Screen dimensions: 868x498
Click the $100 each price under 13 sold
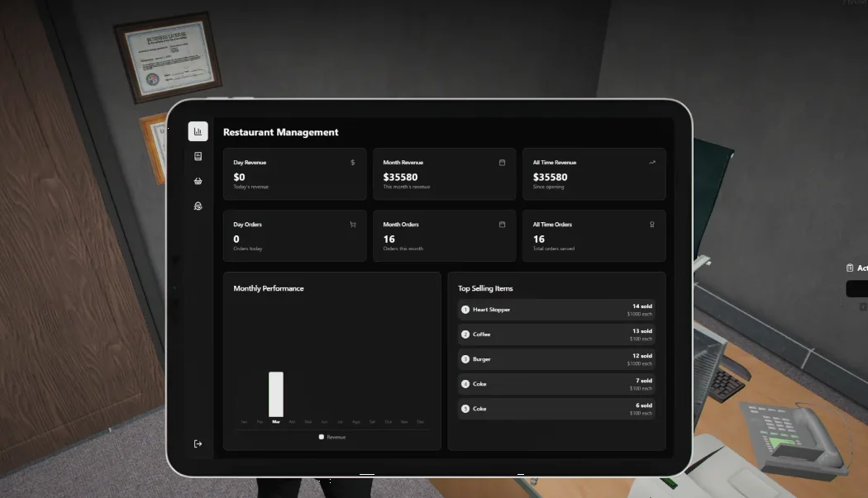(641, 339)
